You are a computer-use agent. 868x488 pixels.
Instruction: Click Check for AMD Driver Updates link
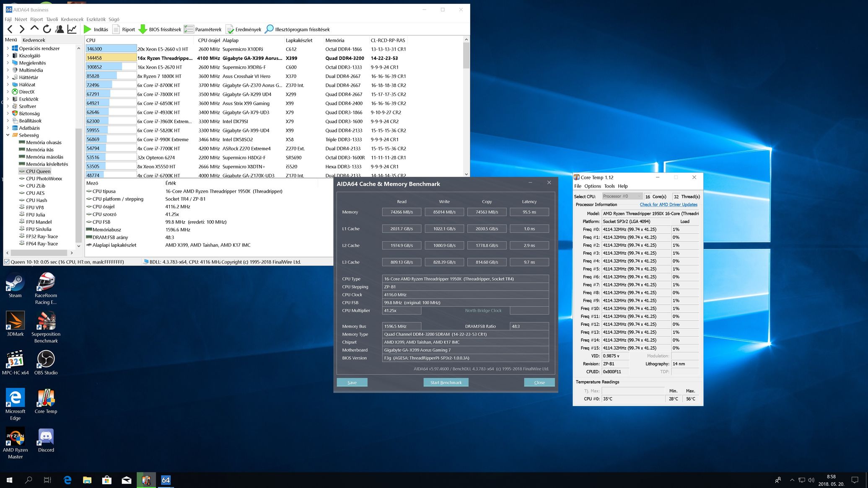(x=668, y=204)
